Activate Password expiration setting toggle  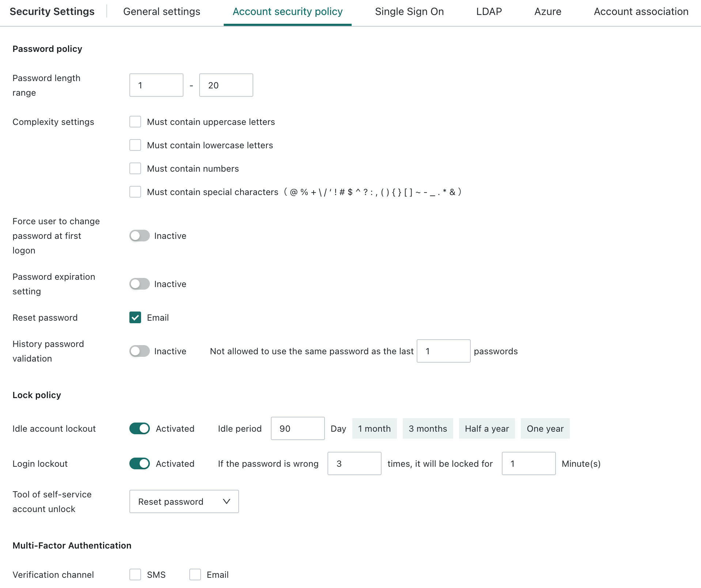tap(140, 284)
